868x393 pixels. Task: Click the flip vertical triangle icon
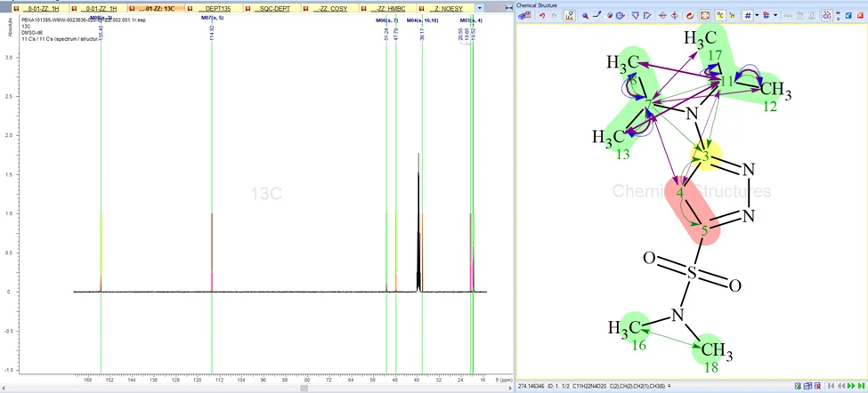tap(636, 15)
